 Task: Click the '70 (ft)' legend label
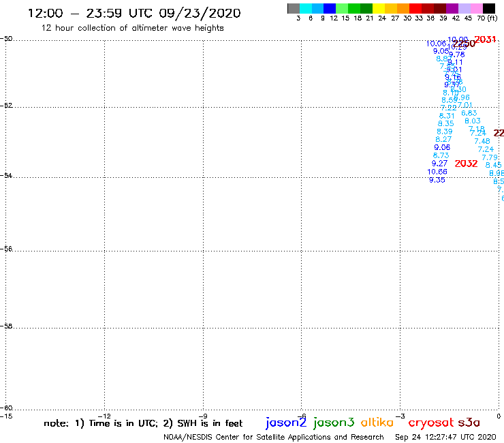[x=487, y=18]
